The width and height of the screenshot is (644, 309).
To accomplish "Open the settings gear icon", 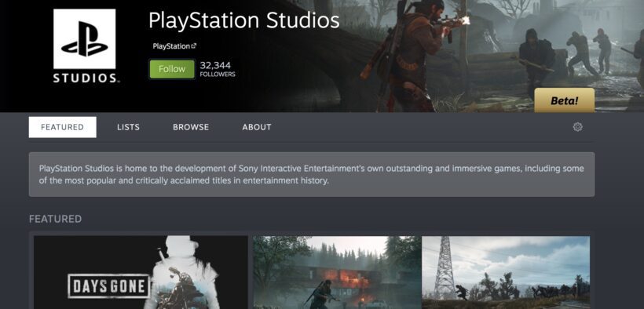I will tap(577, 127).
